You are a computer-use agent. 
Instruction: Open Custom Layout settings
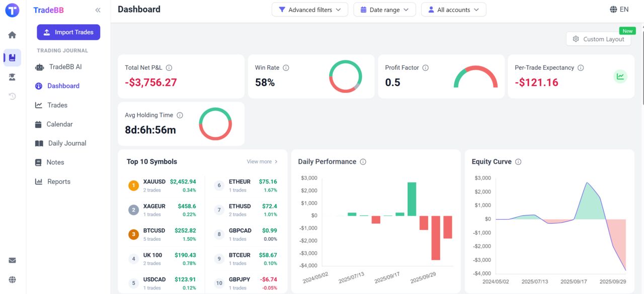[x=598, y=39]
